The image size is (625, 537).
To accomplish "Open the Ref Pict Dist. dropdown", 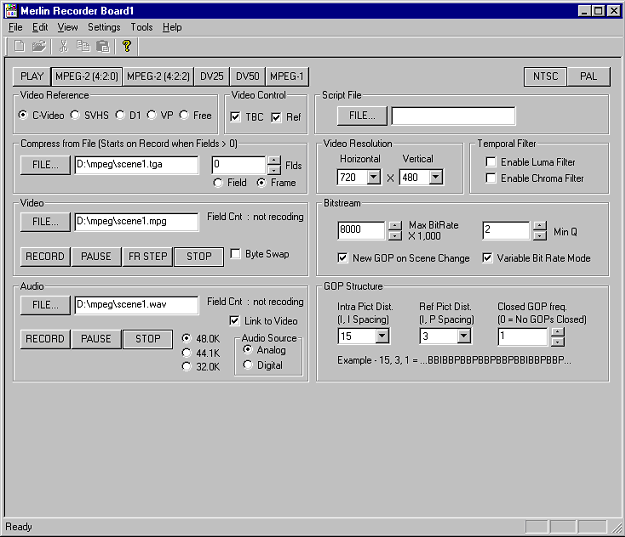I will pos(464,336).
